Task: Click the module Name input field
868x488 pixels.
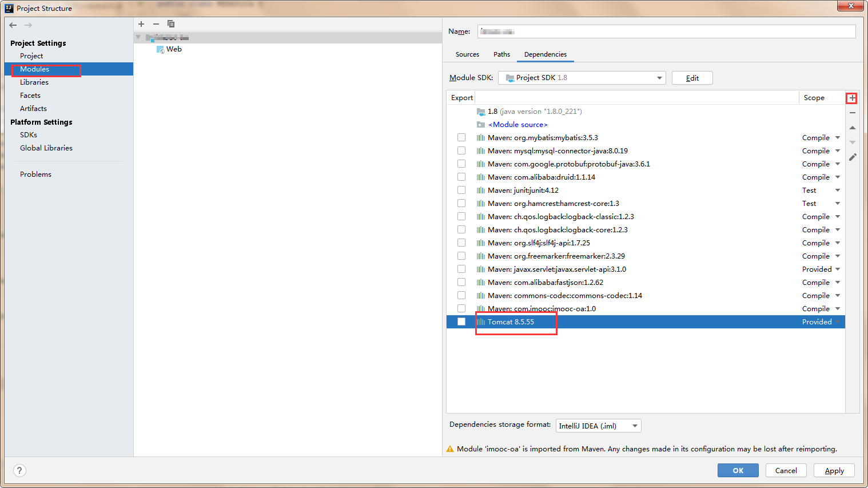Action: pyautogui.click(x=666, y=31)
